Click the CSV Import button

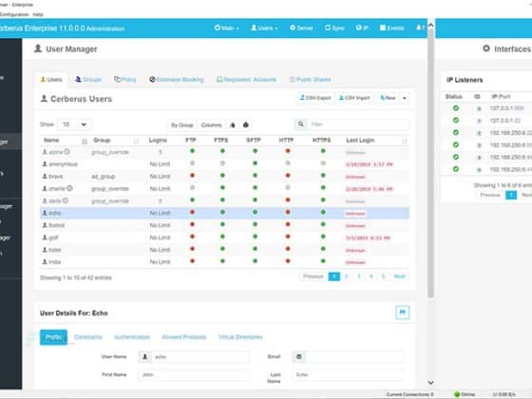[354, 98]
